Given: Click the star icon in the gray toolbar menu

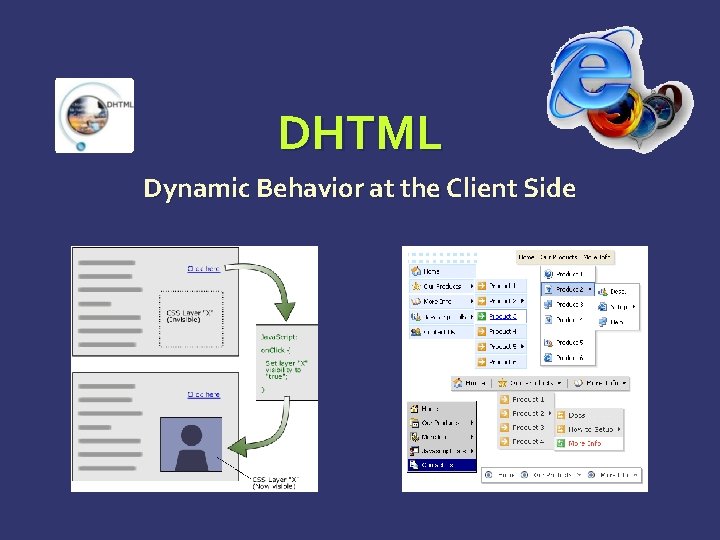Looking at the screenshot, I should [502, 382].
